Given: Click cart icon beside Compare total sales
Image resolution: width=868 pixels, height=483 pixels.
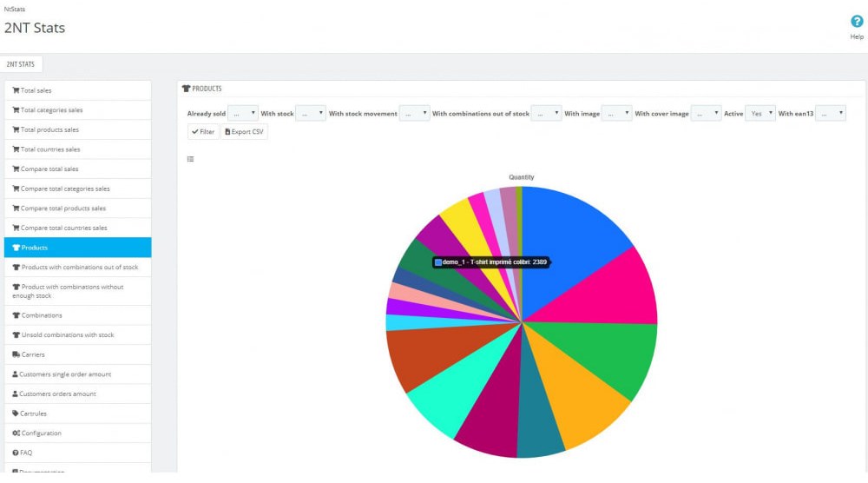Looking at the screenshot, I should [x=16, y=169].
